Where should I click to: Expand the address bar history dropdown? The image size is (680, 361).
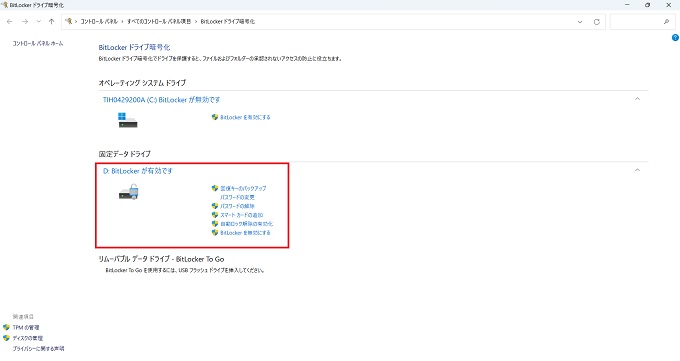point(580,22)
